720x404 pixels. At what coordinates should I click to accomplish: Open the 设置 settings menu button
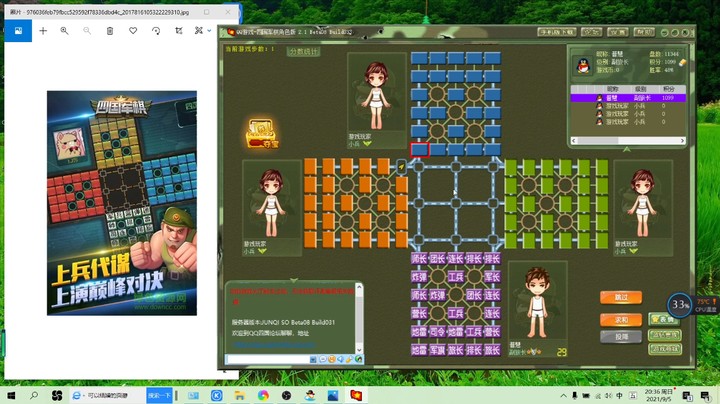click(x=618, y=32)
